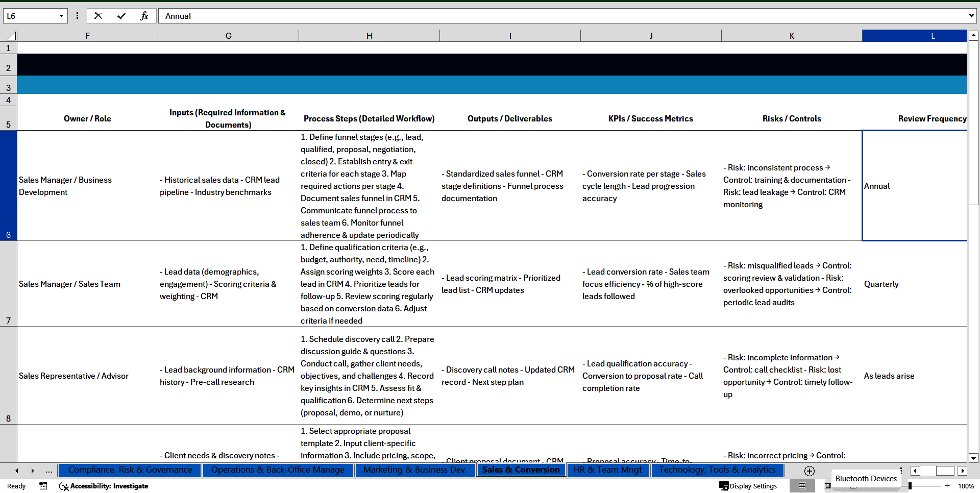
Task: Select column G header
Action: click(228, 36)
